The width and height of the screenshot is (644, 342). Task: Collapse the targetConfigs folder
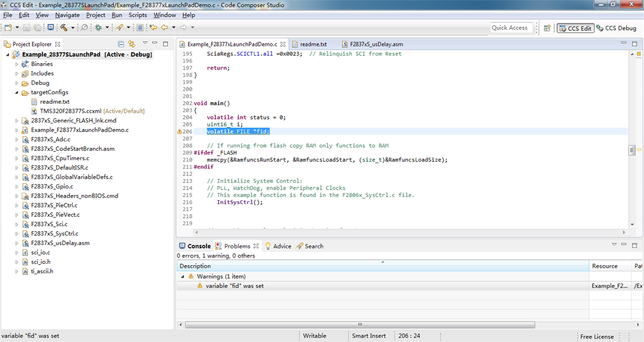[x=17, y=93]
